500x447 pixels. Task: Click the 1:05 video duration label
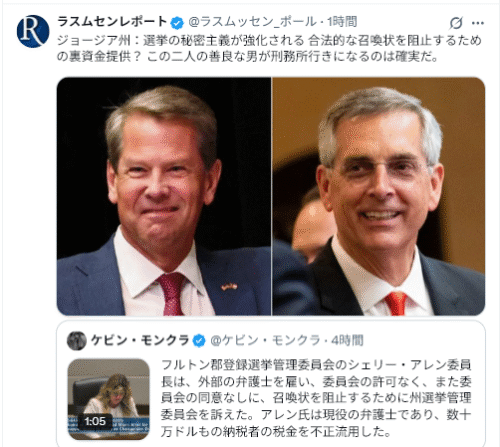tap(95, 421)
